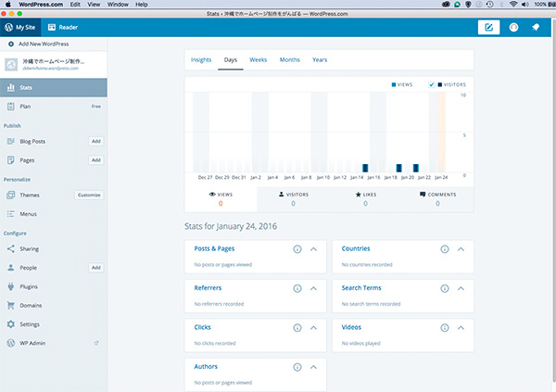The width and height of the screenshot is (556, 392).
Task: Open the Posts & Pages title link
Action: click(x=214, y=248)
